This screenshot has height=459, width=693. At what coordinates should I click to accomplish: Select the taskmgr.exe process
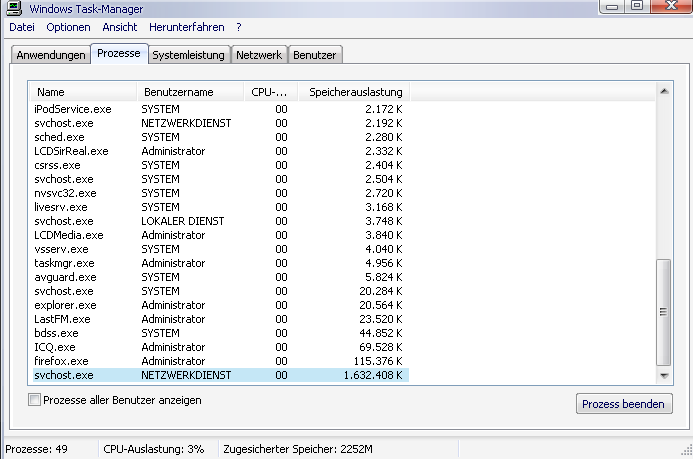click(221, 263)
